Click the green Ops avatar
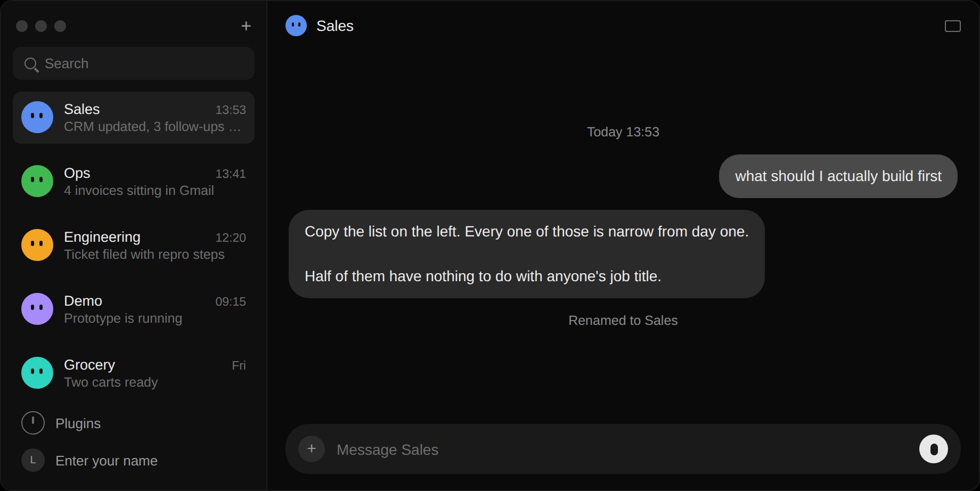The image size is (980, 491). 37,181
